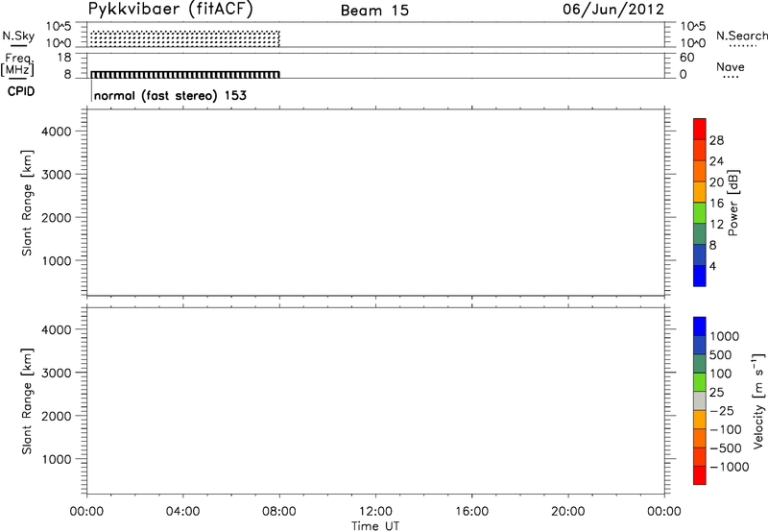This screenshot has width=768, height=532.
Task: Pick the green 25–100 Velocity swatch
Action: [700, 382]
